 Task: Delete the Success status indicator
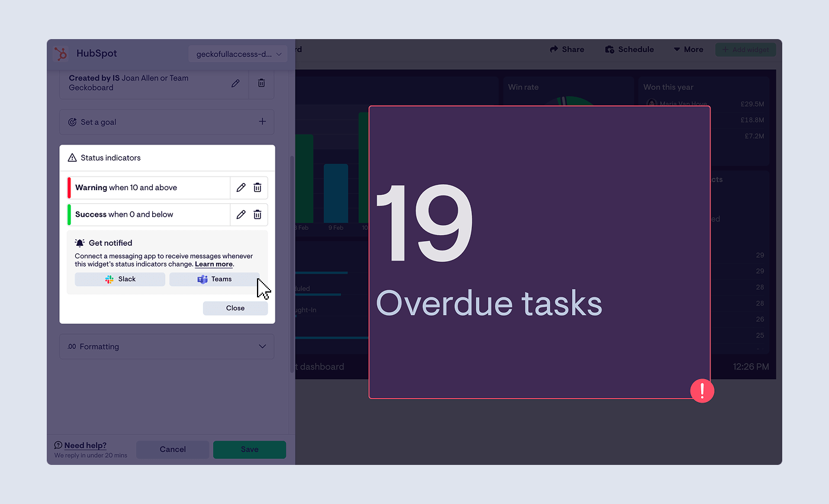tap(258, 214)
